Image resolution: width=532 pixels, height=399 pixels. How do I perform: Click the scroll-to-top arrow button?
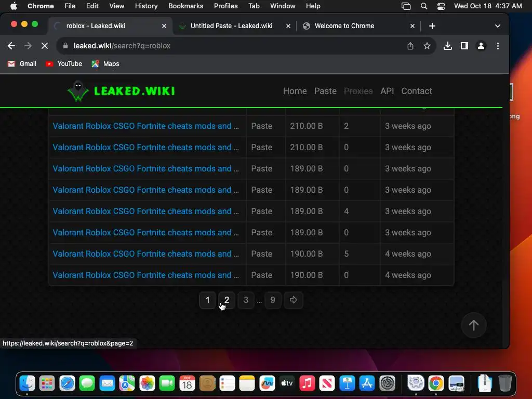(474, 325)
